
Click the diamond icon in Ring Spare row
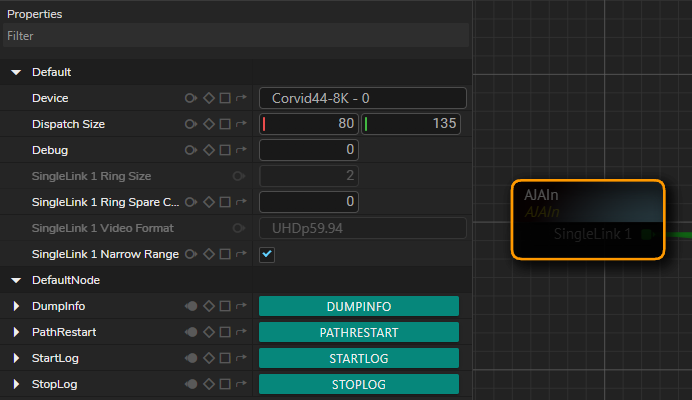pyautogui.click(x=209, y=202)
